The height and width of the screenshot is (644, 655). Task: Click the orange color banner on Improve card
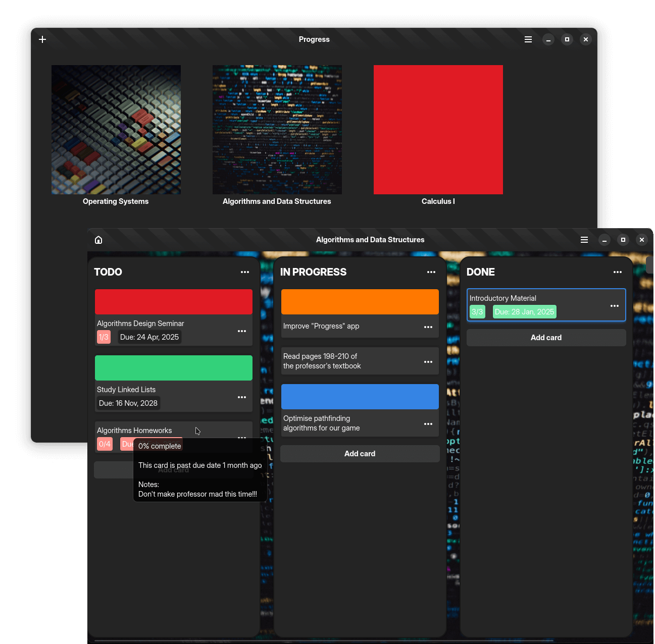tap(360, 302)
